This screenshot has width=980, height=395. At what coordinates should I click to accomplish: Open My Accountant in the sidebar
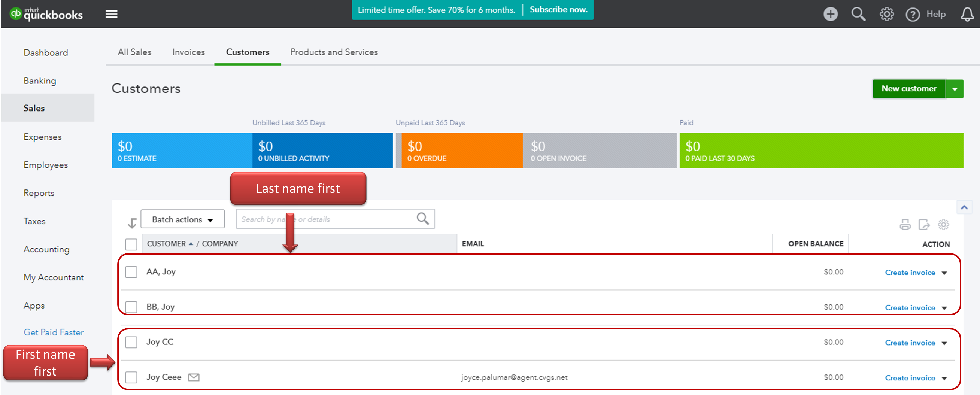53,277
